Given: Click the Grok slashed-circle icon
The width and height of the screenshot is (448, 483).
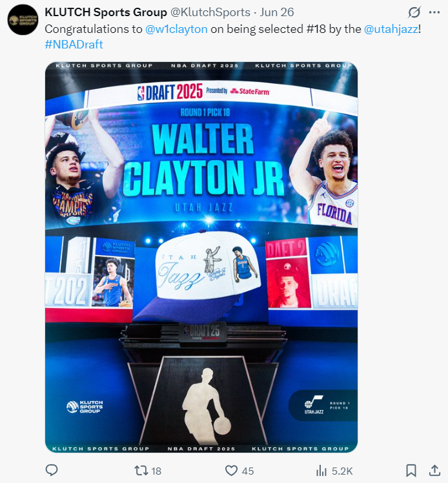Looking at the screenshot, I should coord(414,12).
